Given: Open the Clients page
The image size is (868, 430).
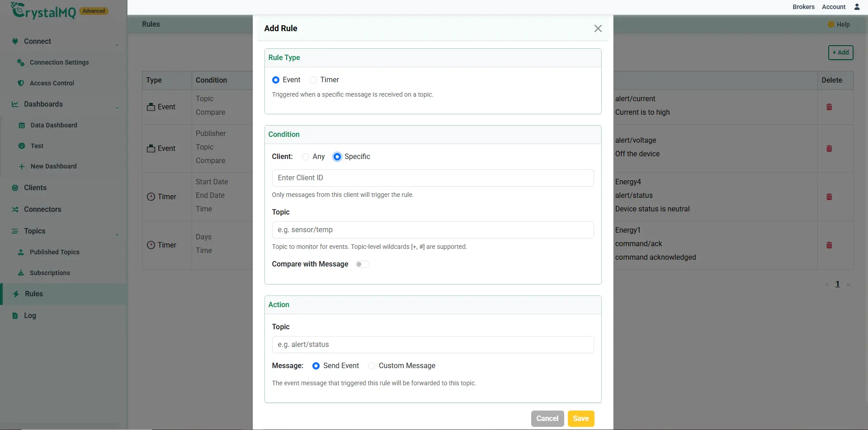Looking at the screenshot, I should [x=35, y=187].
